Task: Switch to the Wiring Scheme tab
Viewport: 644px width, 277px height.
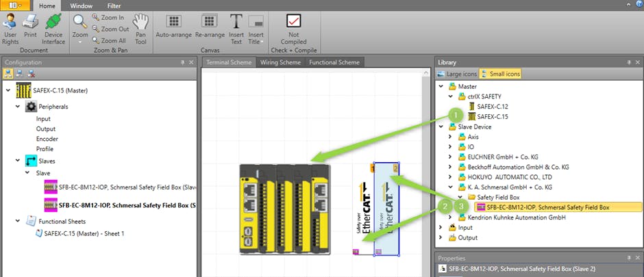Action: 280,62
